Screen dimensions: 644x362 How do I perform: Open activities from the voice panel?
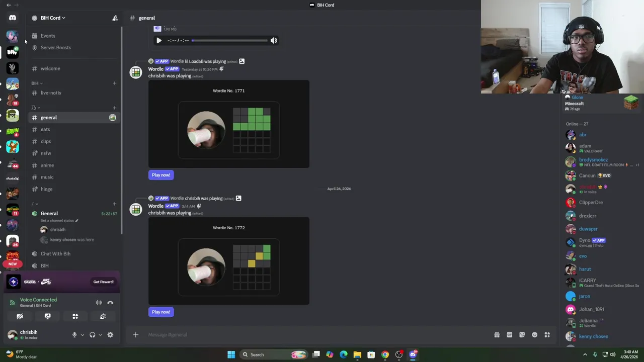[75, 317]
